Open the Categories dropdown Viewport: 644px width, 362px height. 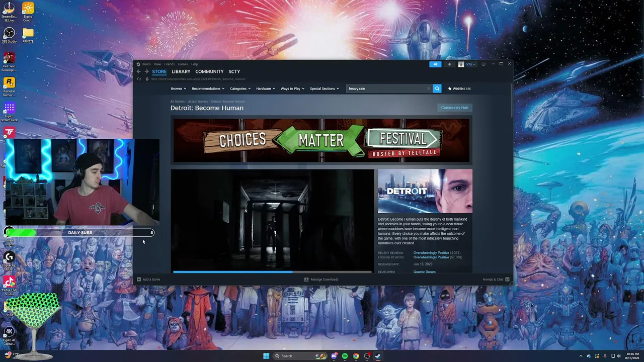(240, 88)
